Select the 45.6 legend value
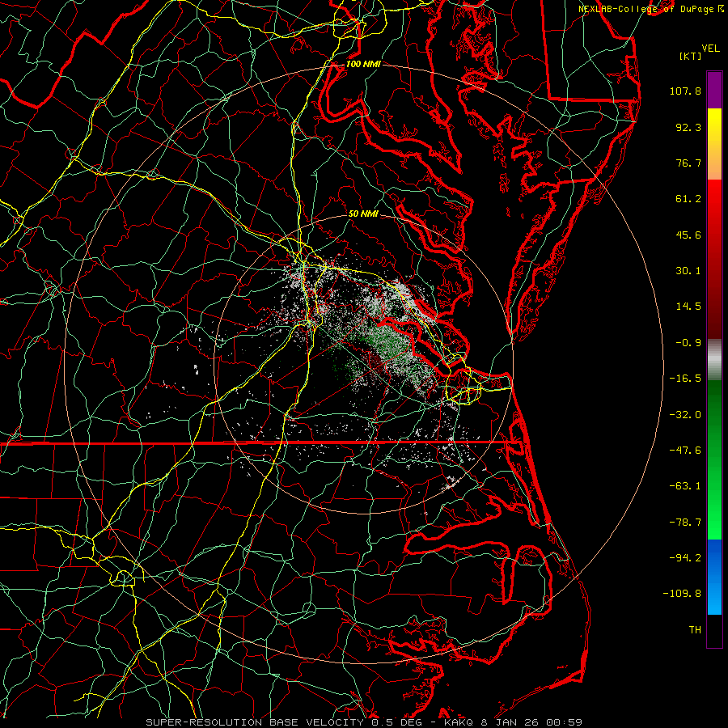 [x=688, y=235]
